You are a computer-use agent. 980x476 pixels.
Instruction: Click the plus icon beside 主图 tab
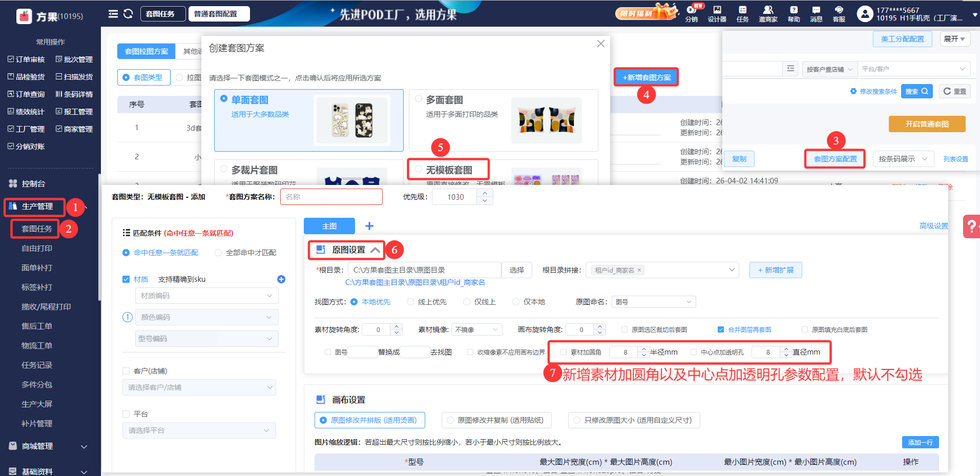(369, 226)
